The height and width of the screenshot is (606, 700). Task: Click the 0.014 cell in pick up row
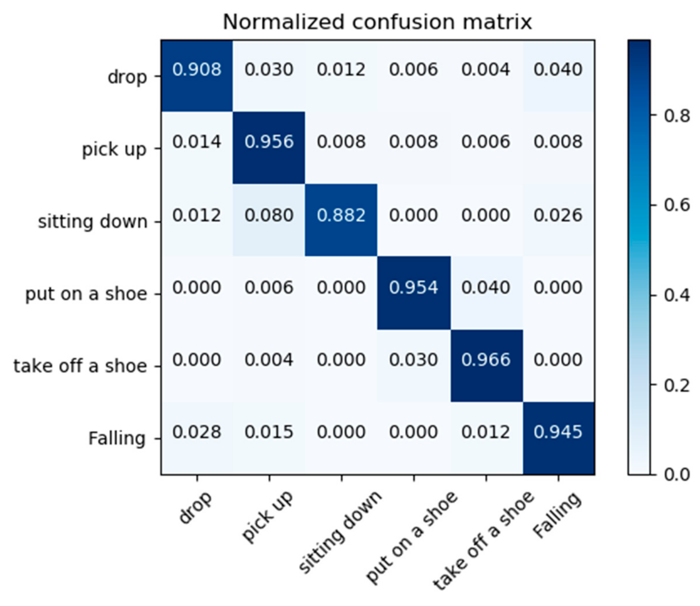coord(197,142)
